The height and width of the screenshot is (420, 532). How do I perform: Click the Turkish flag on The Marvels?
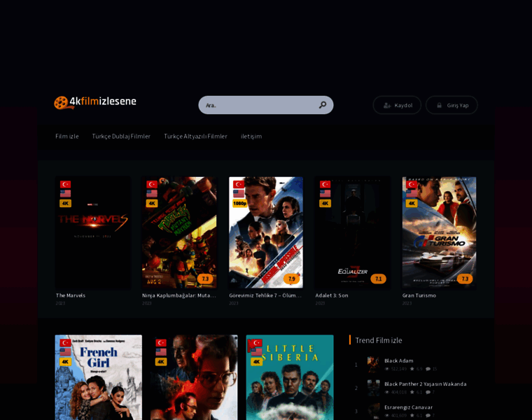66,184
